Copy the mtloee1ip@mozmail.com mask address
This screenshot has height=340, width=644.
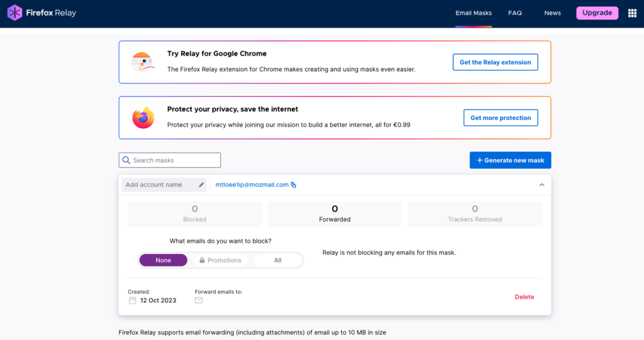[293, 185]
